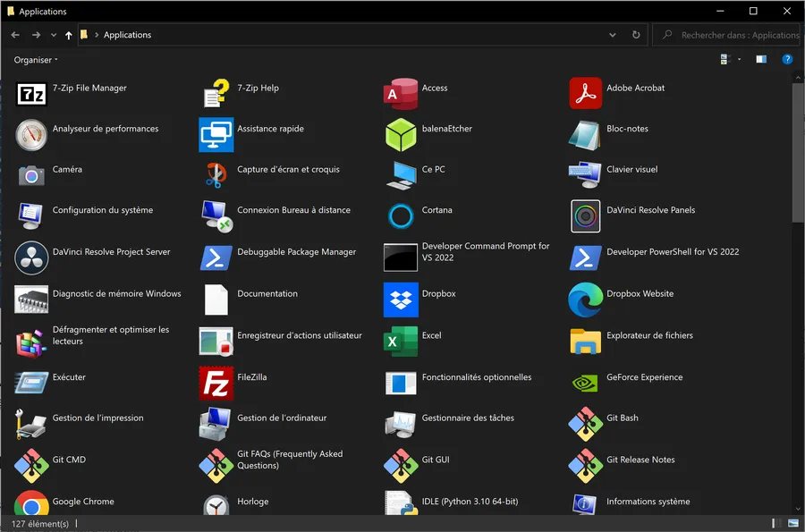
Task: Select the GeForce Experience icon
Action: click(x=585, y=384)
